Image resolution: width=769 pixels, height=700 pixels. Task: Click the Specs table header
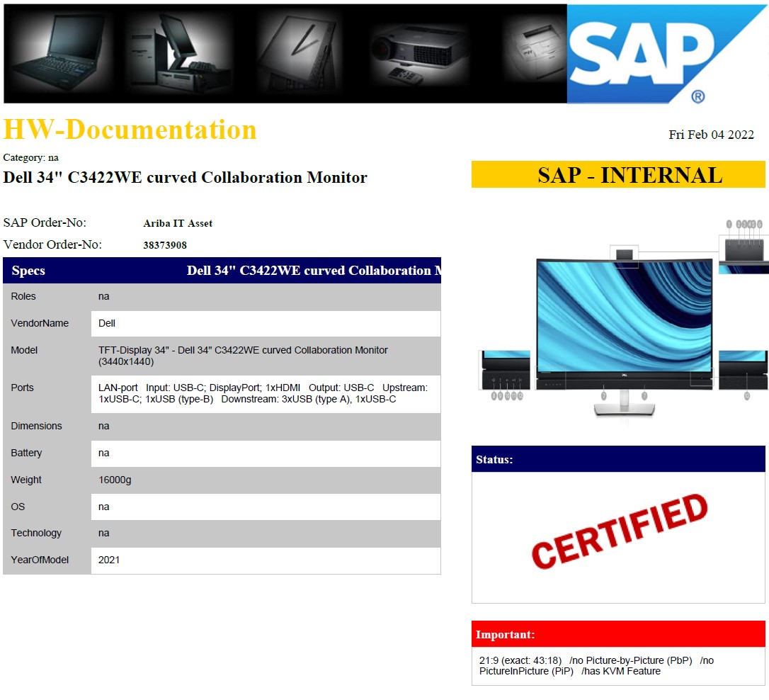coord(222,270)
